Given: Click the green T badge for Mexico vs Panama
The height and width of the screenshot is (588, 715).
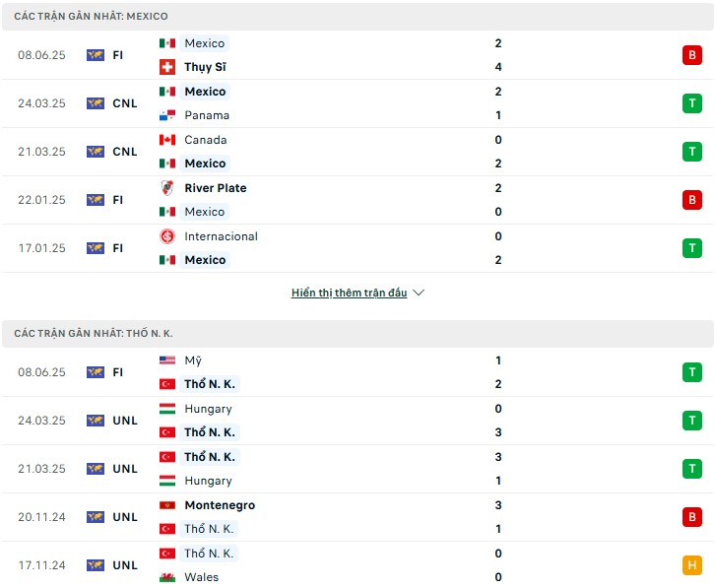Looking at the screenshot, I should pyautogui.click(x=691, y=103).
